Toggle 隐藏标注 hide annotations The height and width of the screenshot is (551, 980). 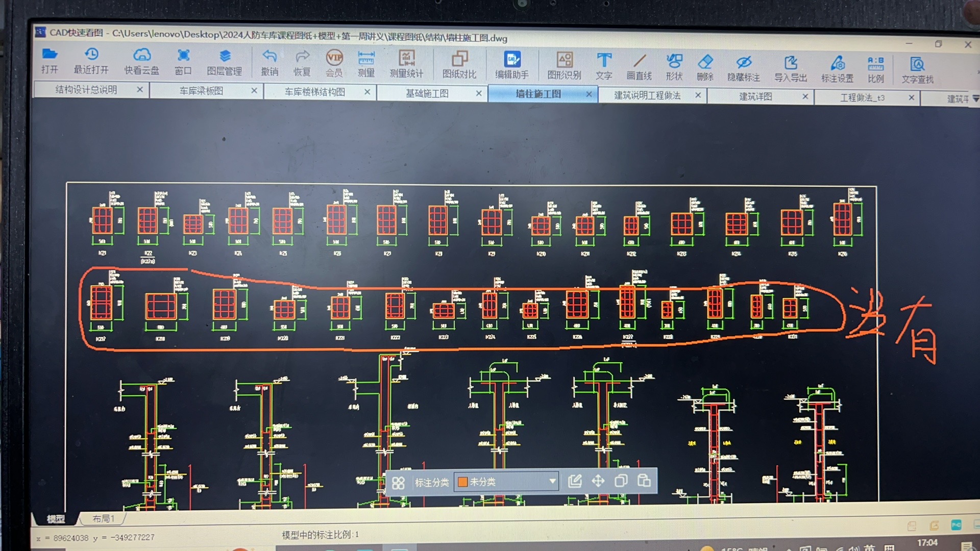coord(744,69)
